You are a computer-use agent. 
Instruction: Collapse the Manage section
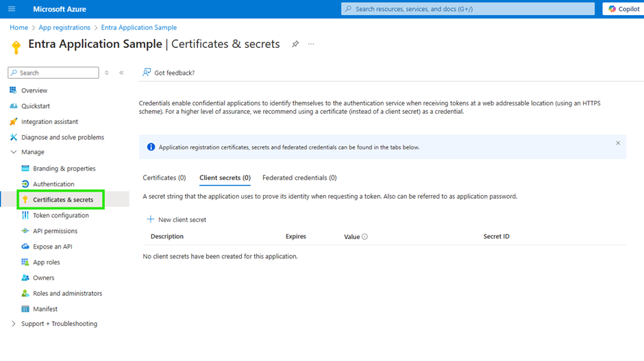[13, 152]
